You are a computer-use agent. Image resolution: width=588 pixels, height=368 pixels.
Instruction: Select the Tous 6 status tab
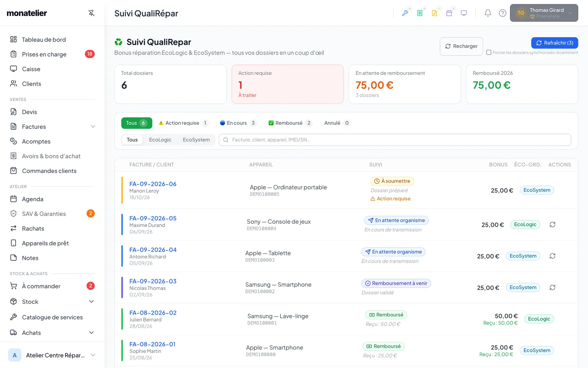pyautogui.click(x=137, y=123)
